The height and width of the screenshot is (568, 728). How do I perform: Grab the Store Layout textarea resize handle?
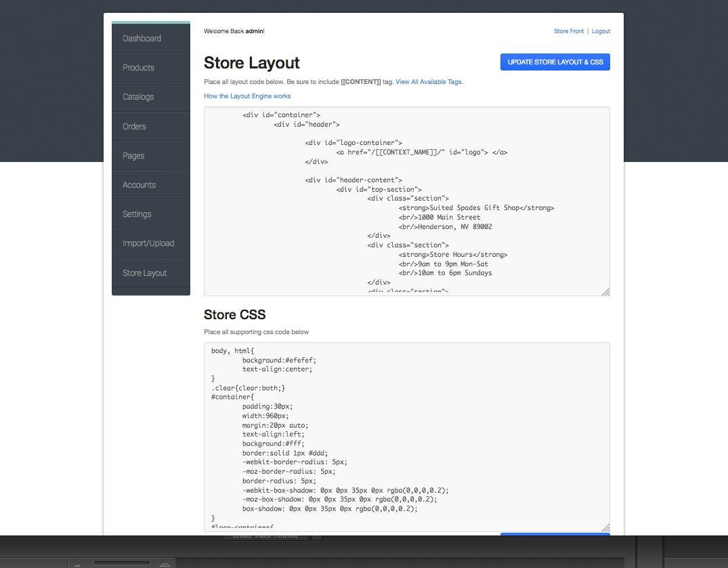tap(605, 291)
